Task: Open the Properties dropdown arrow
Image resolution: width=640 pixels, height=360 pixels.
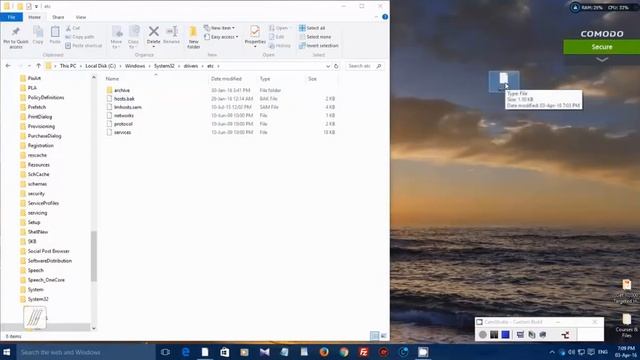Action: pos(255,46)
